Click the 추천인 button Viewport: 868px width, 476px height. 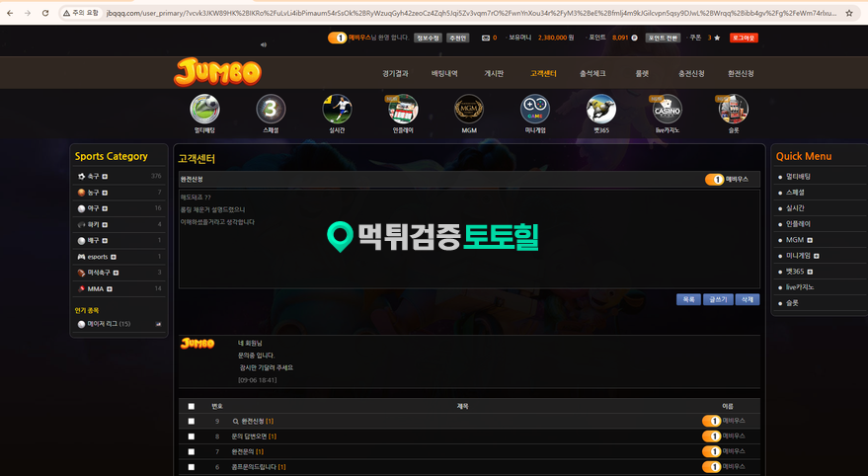tap(458, 38)
